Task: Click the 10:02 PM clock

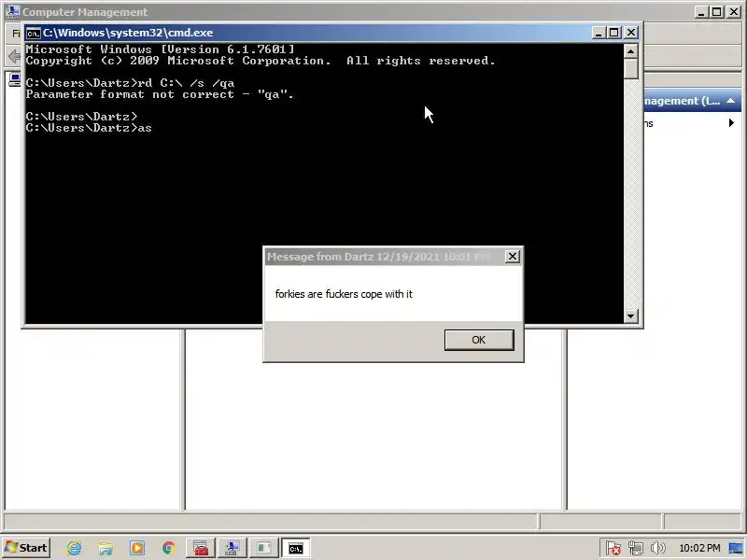Action: (x=699, y=548)
